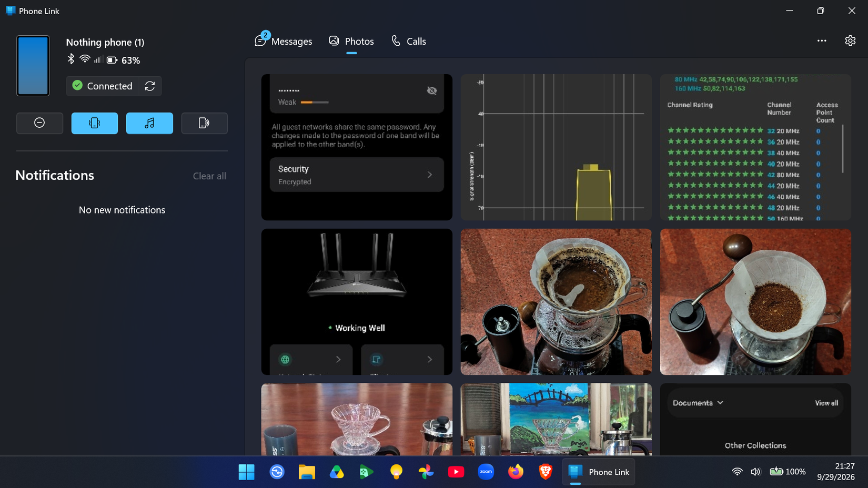Open the password settings screenshot thumbnail
The width and height of the screenshot is (868, 488).
[357, 147]
